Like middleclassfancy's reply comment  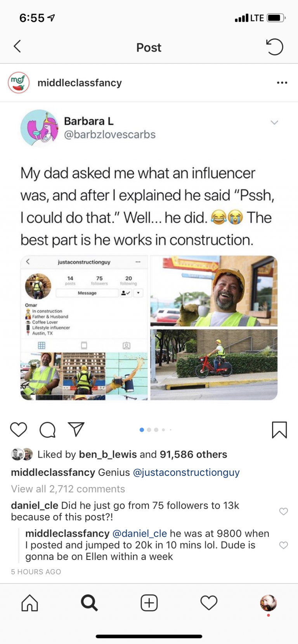(x=284, y=545)
